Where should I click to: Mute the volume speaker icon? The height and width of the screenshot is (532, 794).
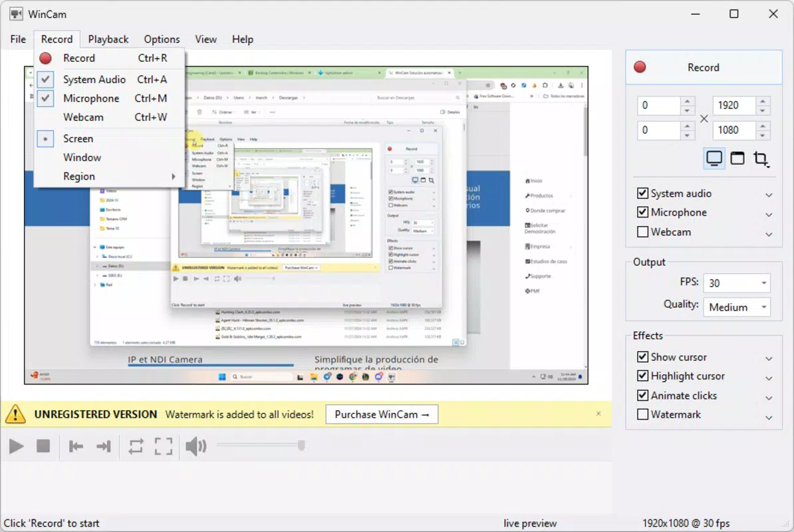196,446
